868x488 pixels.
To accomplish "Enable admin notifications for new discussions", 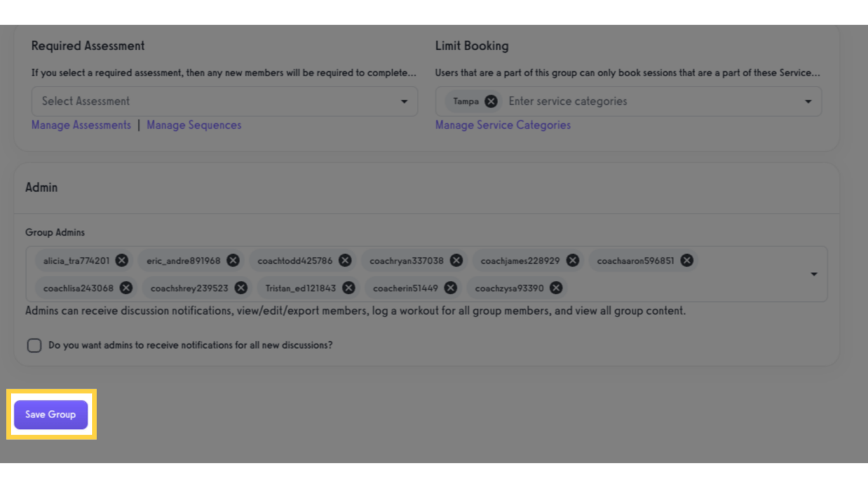I will (x=34, y=345).
